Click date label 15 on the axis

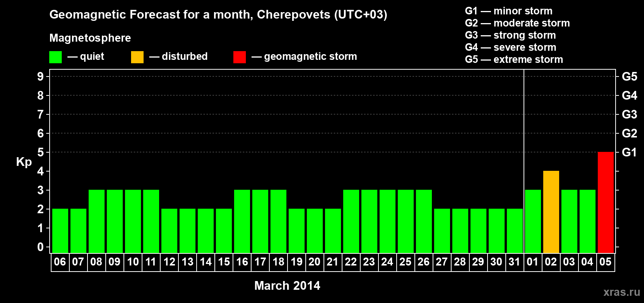coord(224,262)
